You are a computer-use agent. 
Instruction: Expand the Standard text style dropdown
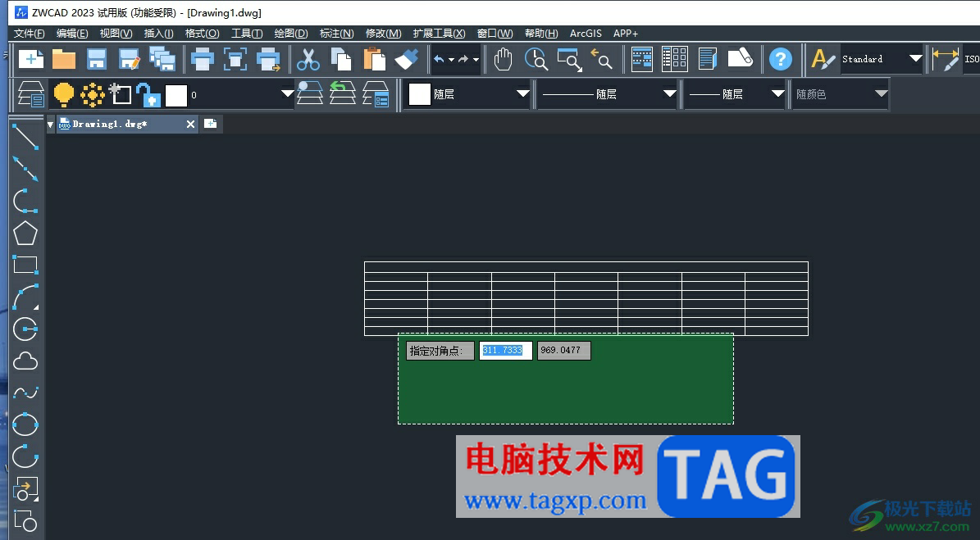916,59
